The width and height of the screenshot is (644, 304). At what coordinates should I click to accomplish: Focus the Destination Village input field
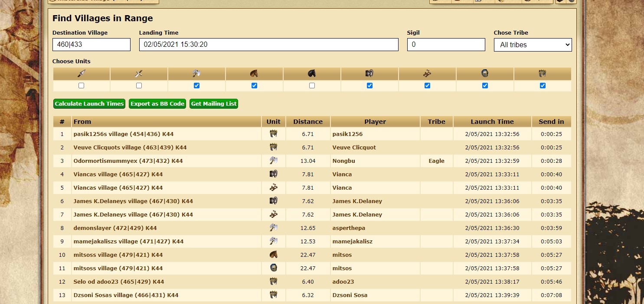91,45
